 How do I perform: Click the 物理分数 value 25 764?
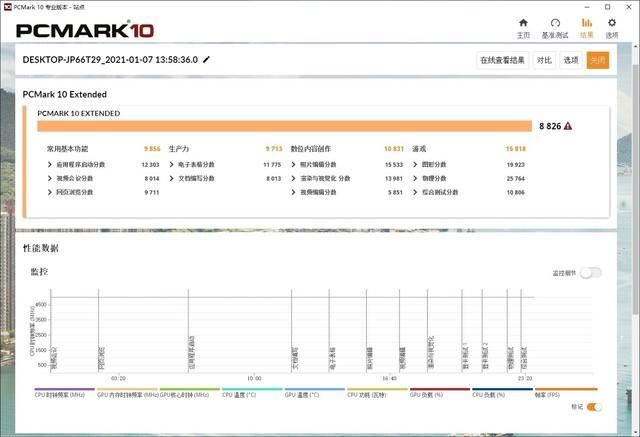click(516, 178)
